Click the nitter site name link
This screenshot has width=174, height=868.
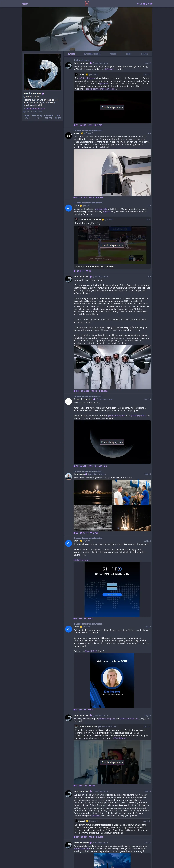coord(25,4)
